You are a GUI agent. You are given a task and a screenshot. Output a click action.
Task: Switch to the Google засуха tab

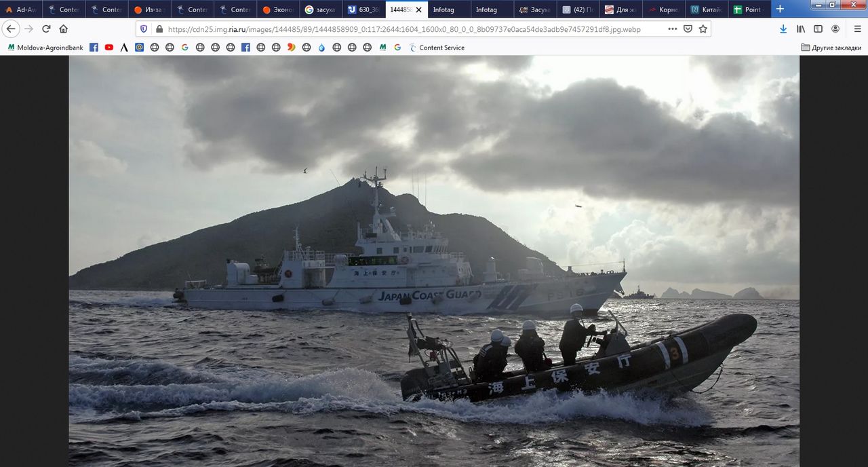[x=321, y=10]
